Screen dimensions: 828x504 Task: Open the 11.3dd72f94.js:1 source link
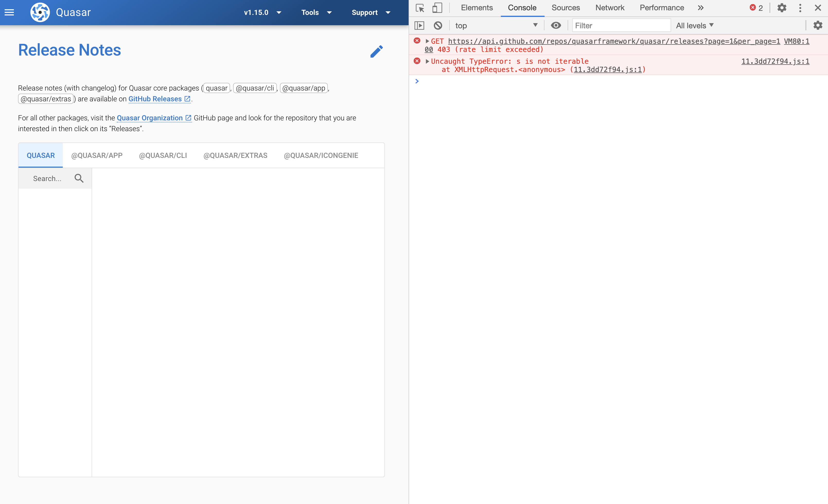(775, 61)
